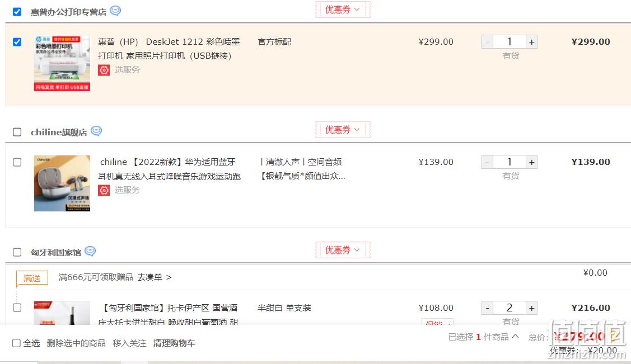
Task: Open 惠普 DeskJet 1212 product title link
Action: point(169,49)
